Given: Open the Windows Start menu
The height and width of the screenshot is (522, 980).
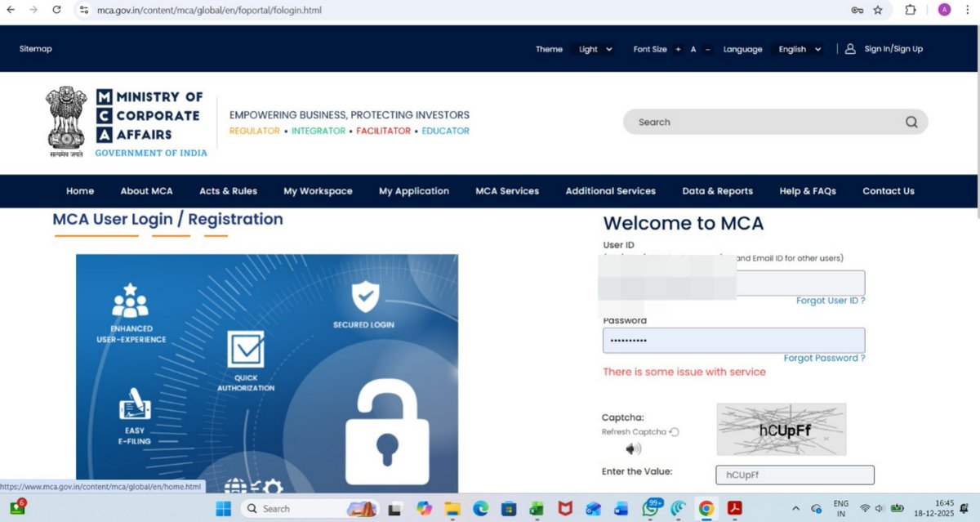Looking at the screenshot, I should coord(223,508).
